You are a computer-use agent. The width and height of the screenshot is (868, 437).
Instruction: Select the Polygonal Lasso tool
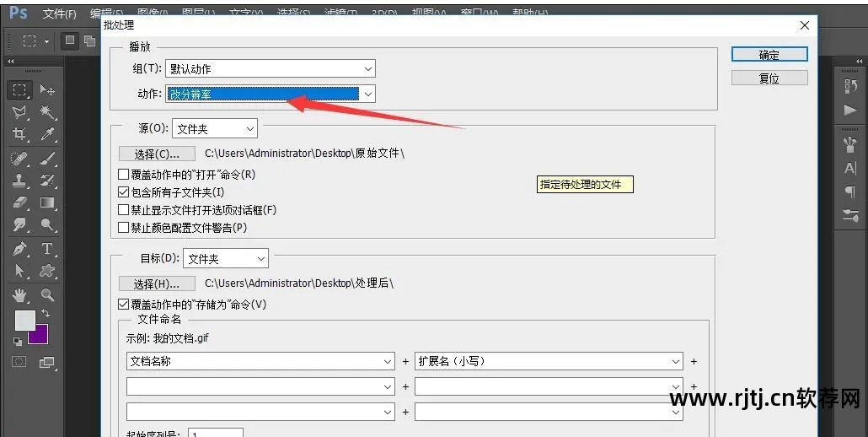click(20, 112)
